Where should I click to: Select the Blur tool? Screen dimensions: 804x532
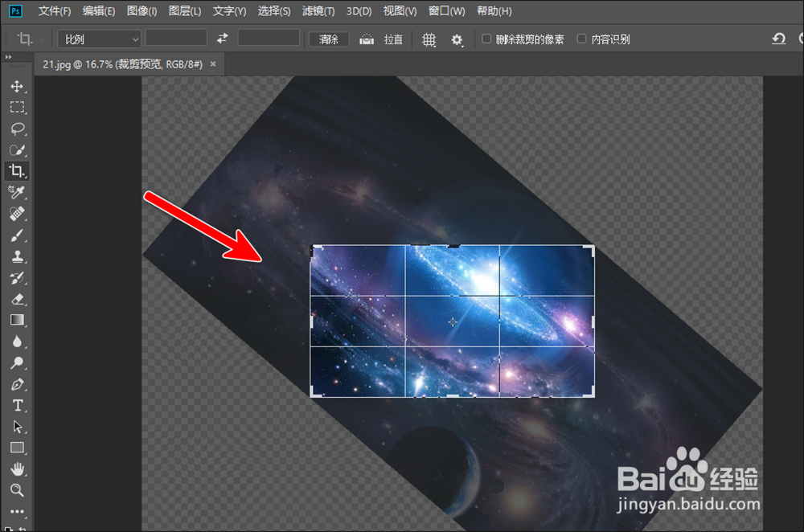point(17,342)
